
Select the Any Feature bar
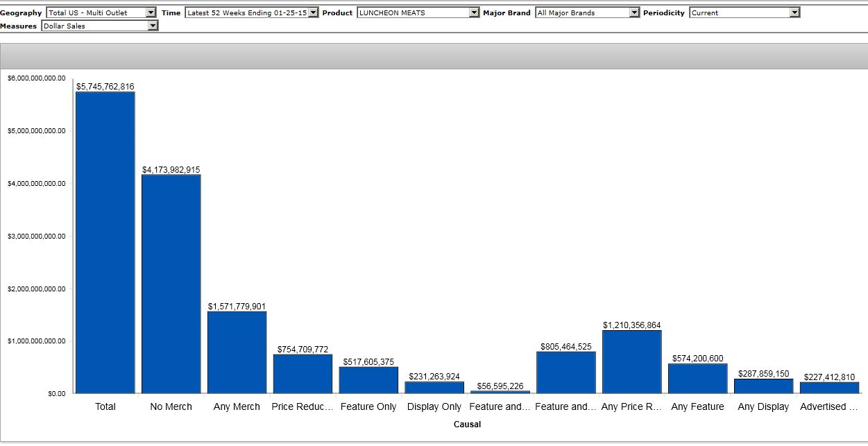[697, 379]
